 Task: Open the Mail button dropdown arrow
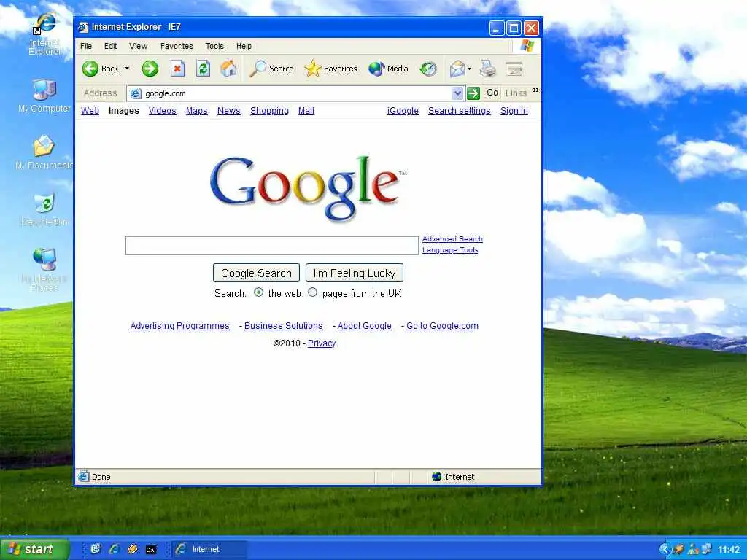[x=469, y=69]
